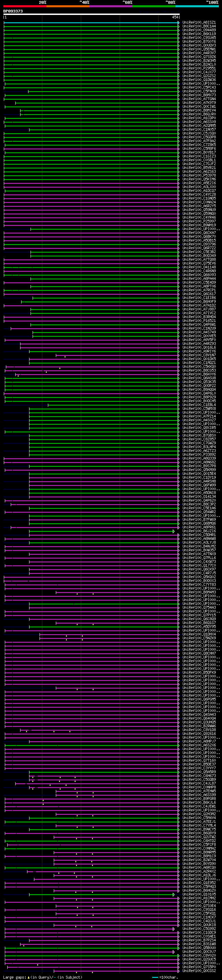Select hit label UniRef100_A2QMM5
The height and width of the screenshot is (980, 222).
pos(199,125)
